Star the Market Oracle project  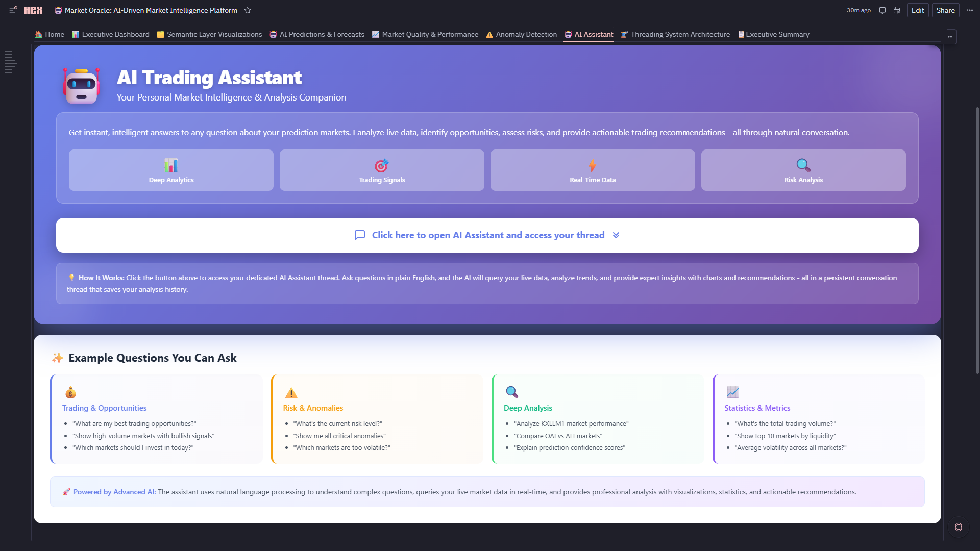point(248,10)
